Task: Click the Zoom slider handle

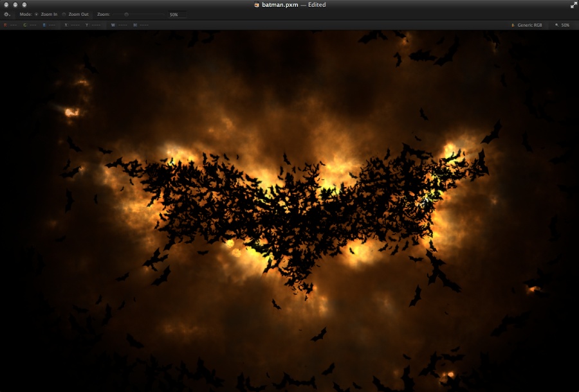Action: click(126, 14)
